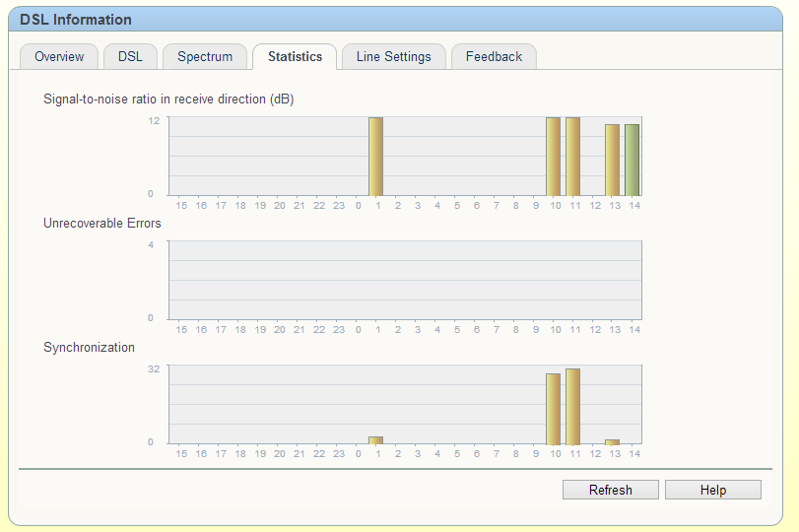Screen dimensions: 799x532
Task: Click the '4' y-axis value on the Unrecoverable Errors chart
Action: coord(151,245)
